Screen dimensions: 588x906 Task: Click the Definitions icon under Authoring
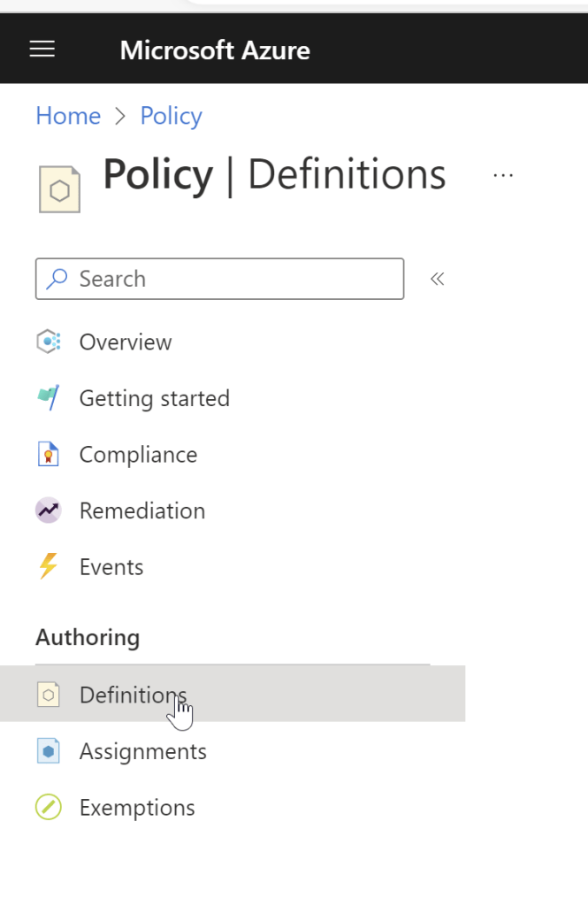point(49,695)
